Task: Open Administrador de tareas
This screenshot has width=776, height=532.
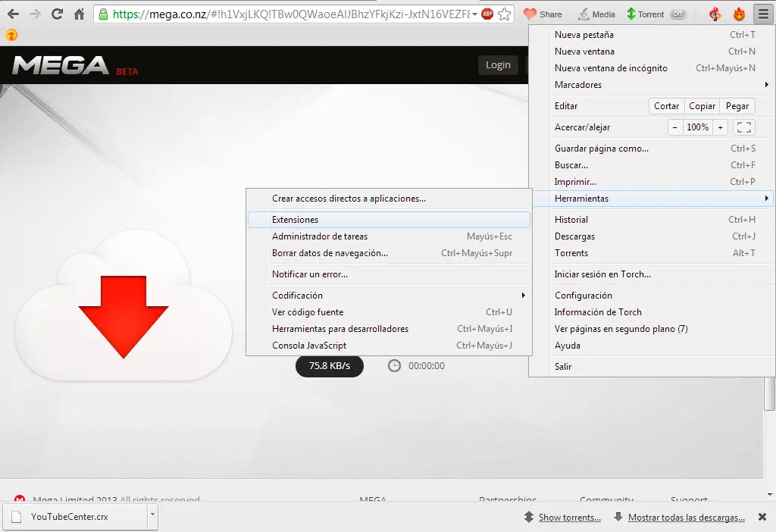Action: pyautogui.click(x=389, y=236)
